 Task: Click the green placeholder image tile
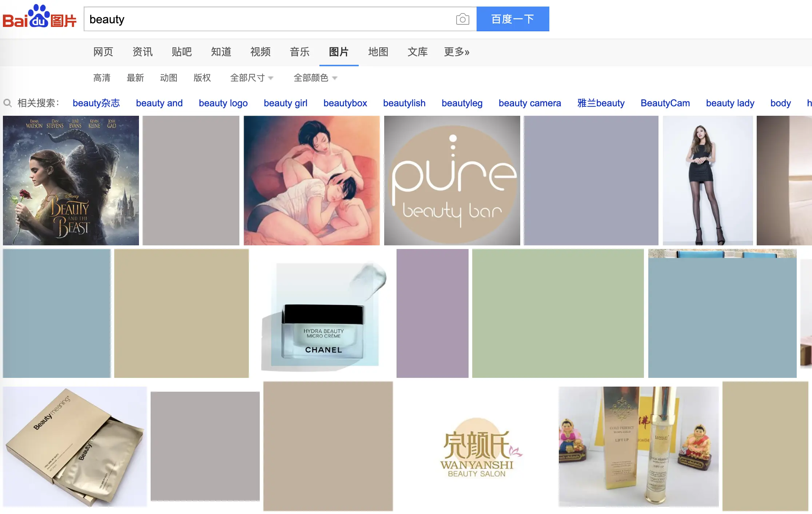pyautogui.click(x=558, y=313)
